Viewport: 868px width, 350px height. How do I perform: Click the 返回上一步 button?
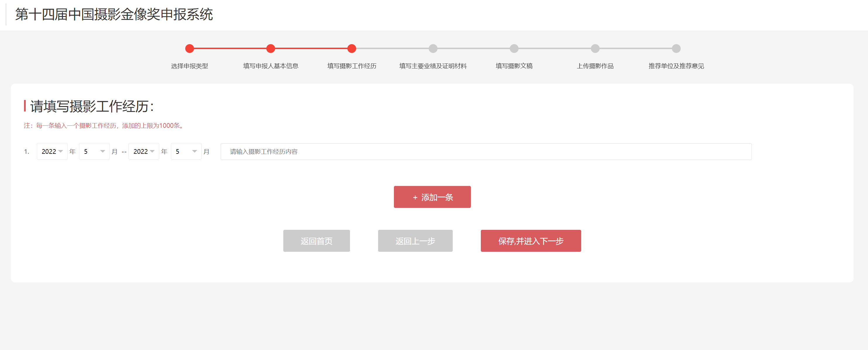pyautogui.click(x=415, y=241)
